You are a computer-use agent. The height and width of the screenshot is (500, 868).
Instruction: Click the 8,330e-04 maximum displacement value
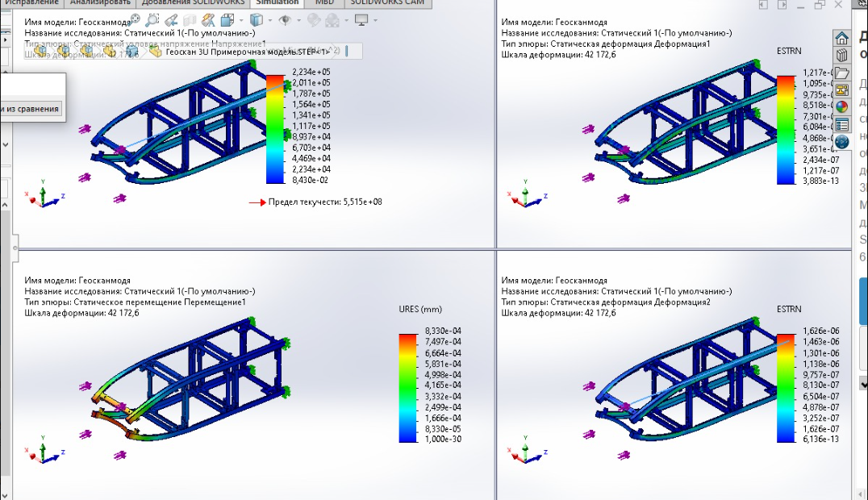pyautogui.click(x=443, y=331)
